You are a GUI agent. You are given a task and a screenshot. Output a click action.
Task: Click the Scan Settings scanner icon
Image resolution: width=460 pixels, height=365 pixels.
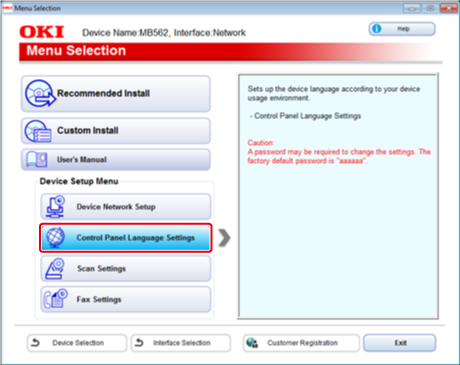(55, 268)
